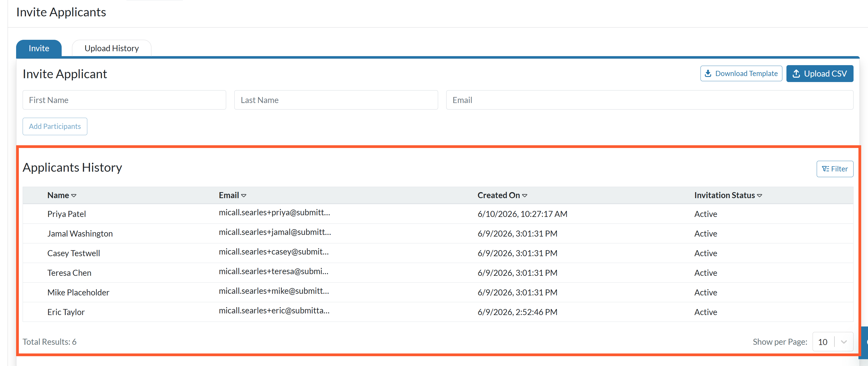Click the micall.searles+jamal email cell
Image resolution: width=868 pixels, height=366 pixels.
pos(275,232)
